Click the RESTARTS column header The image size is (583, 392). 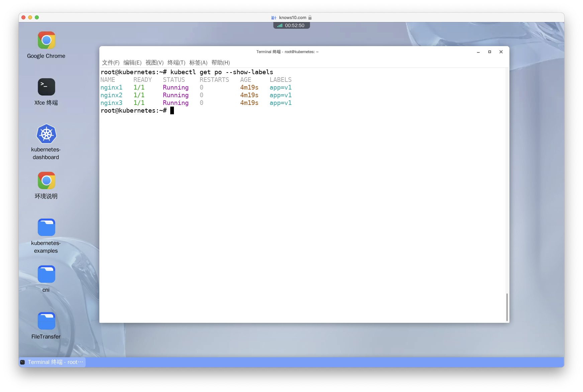pos(214,80)
